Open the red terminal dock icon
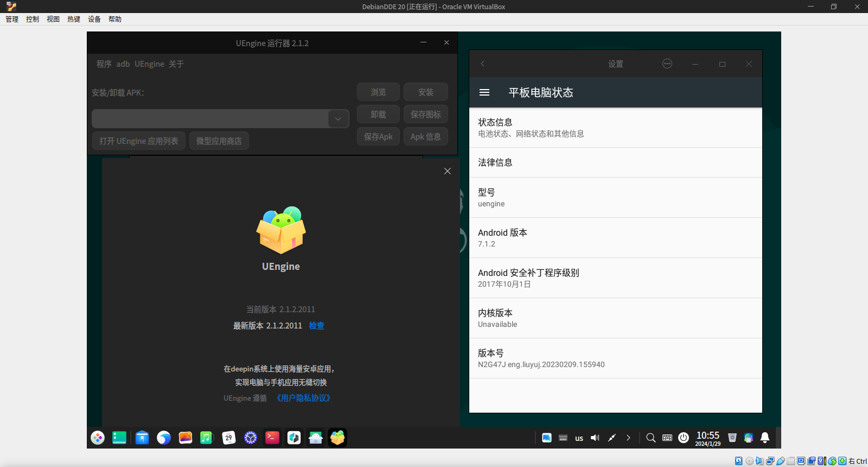Screen dimensions: 868x467 (x=272, y=438)
